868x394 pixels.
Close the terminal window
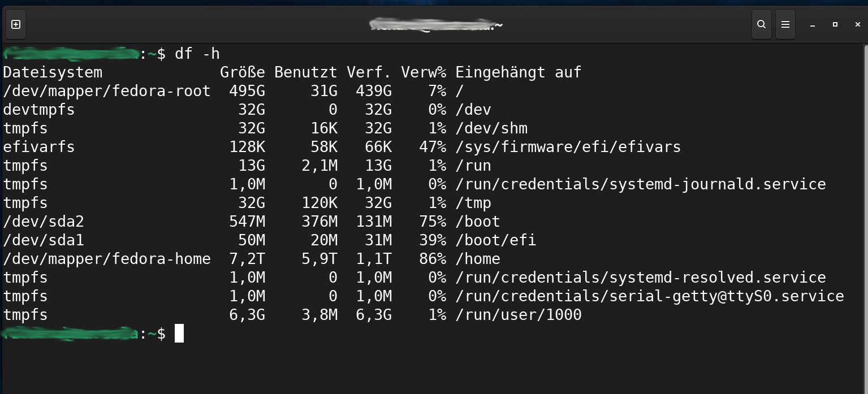[x=858, y=24]
